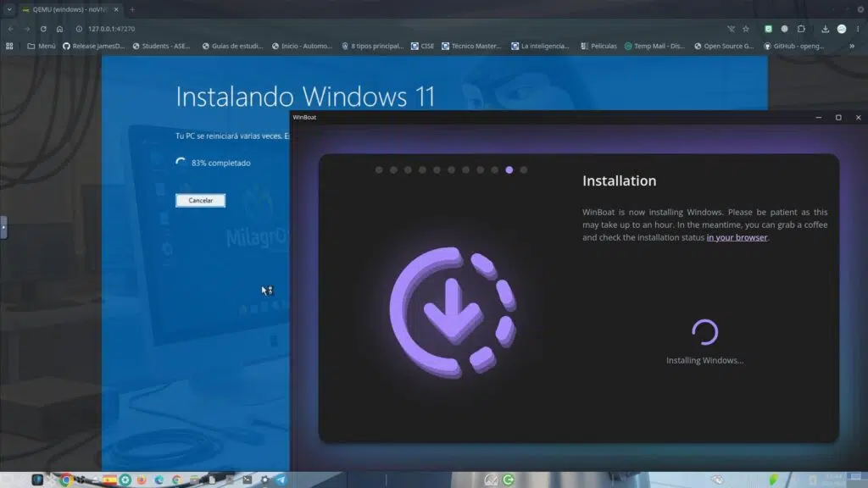Open the Películas bookmark
The image size is (868, 488).
598,46
